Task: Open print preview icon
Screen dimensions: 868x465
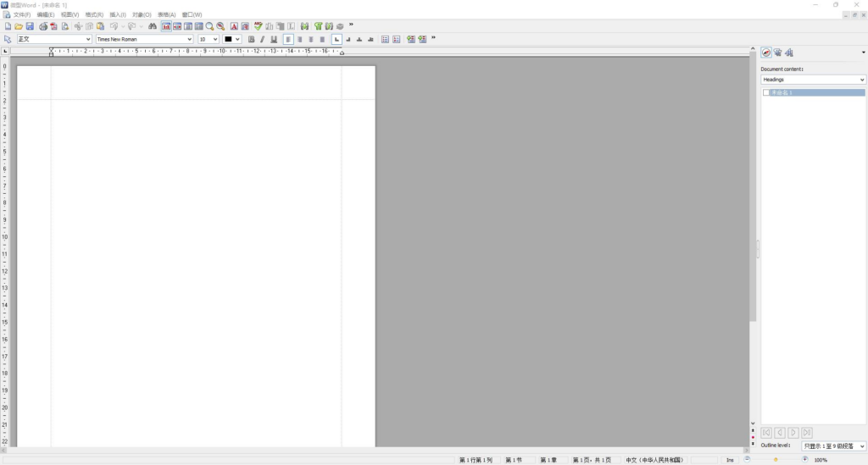Action: pyautogui.click(x=64, y=26)
